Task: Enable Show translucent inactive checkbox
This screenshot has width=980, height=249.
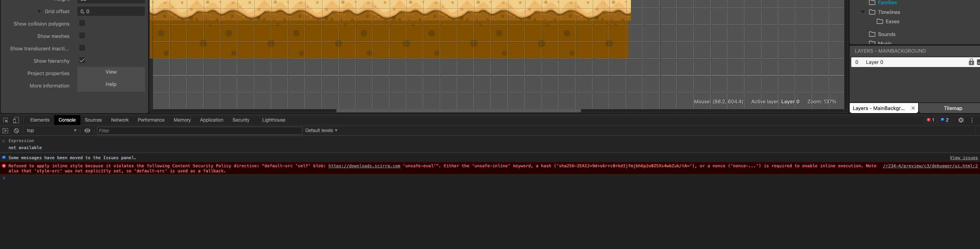Action: tap(82, 48)
